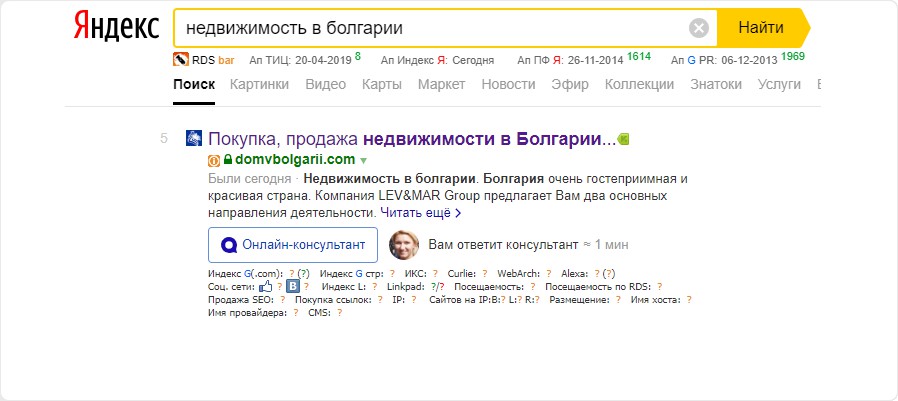Click the Facebook like thumb icon
898x401 pixels.
pyautogui.click(x=266, y=286)
